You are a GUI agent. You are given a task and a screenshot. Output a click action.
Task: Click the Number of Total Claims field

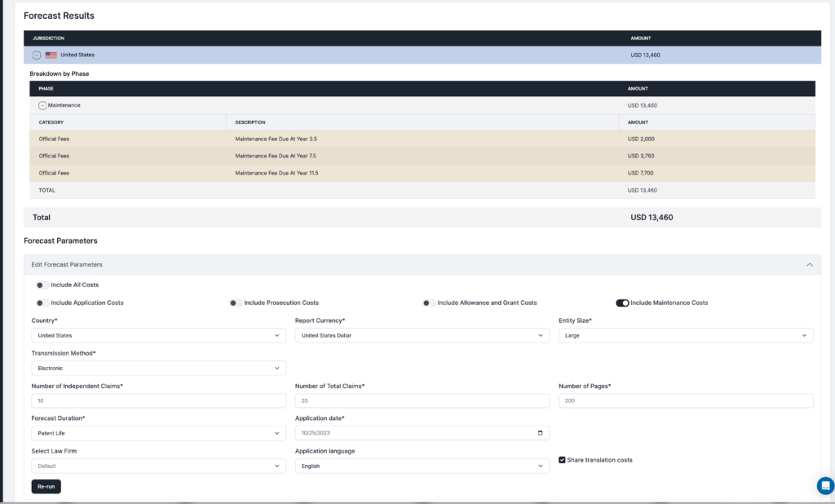422,400
